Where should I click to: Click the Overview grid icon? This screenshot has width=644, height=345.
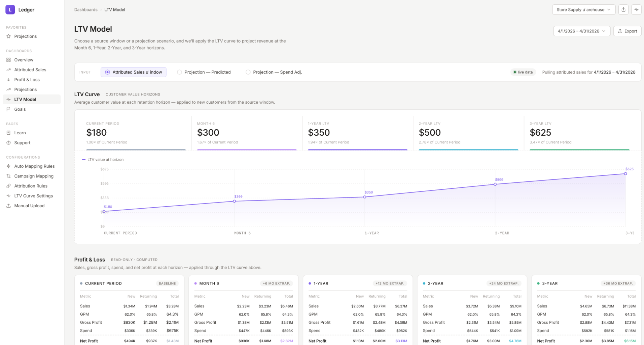[9, 60]
